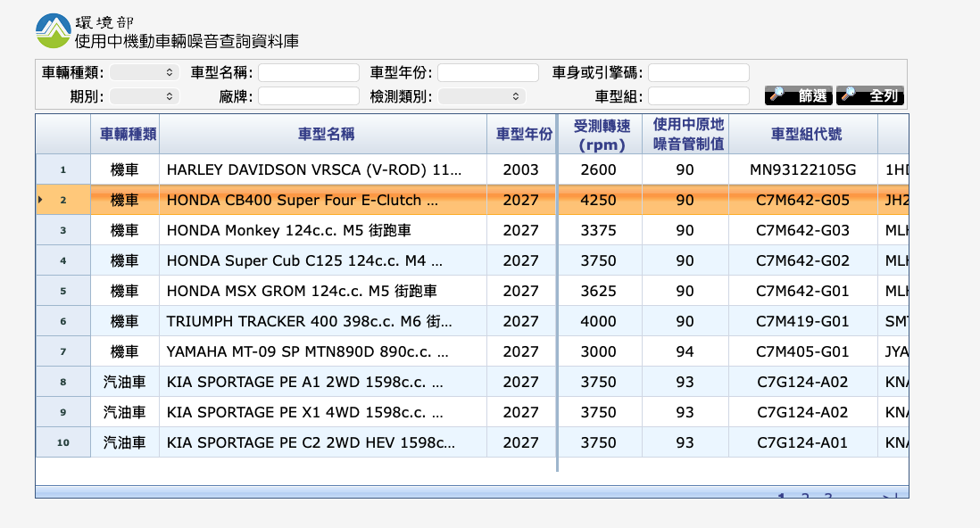Image resolution: width=980 pixels, height=528 pixels.
Task: Click rpm value 3375
Action: 598,231
